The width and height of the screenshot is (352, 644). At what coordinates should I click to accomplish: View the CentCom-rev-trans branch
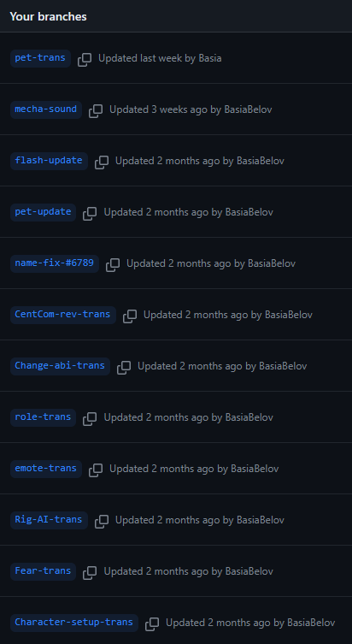pyautogui.click(x=62, y=315)
